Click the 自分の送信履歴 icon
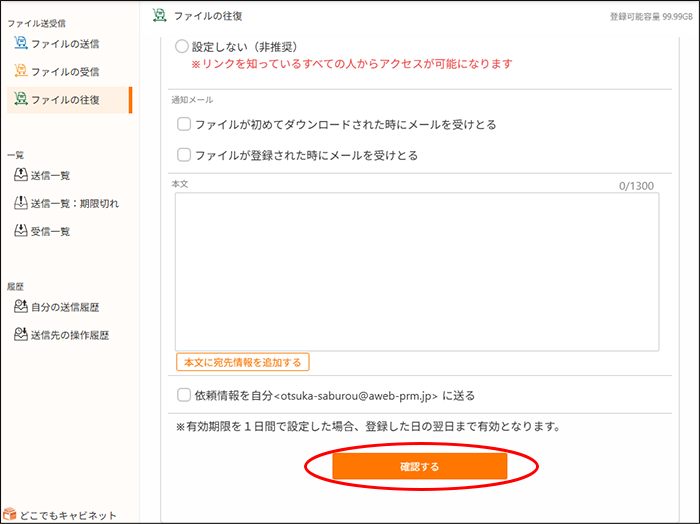The height and width of the screenshot is (524, 700). (21, 306)
